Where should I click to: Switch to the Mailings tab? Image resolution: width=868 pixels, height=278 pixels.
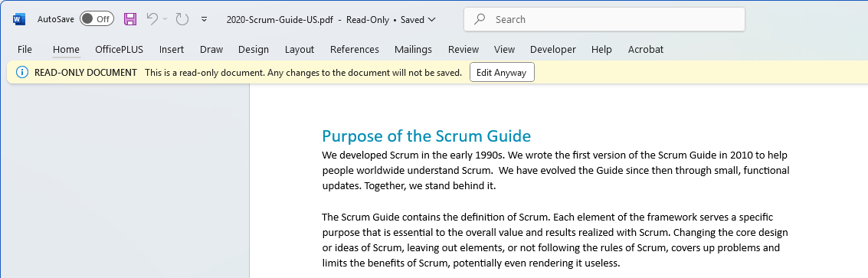pos(414,49)
